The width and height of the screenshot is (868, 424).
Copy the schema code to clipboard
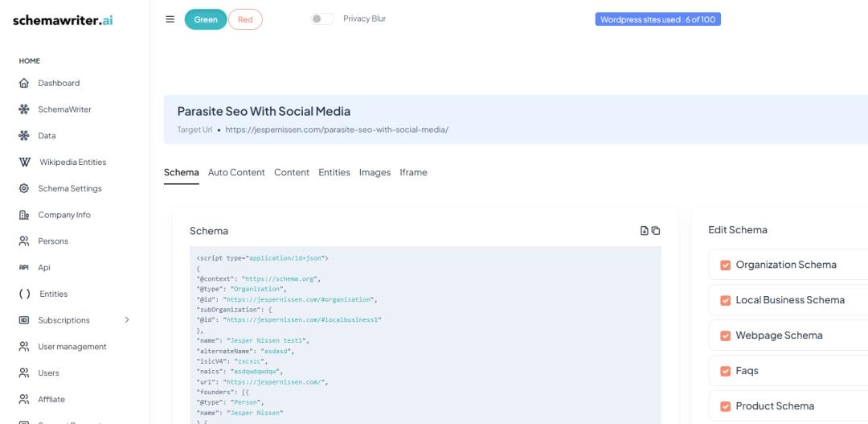[656, 231]
